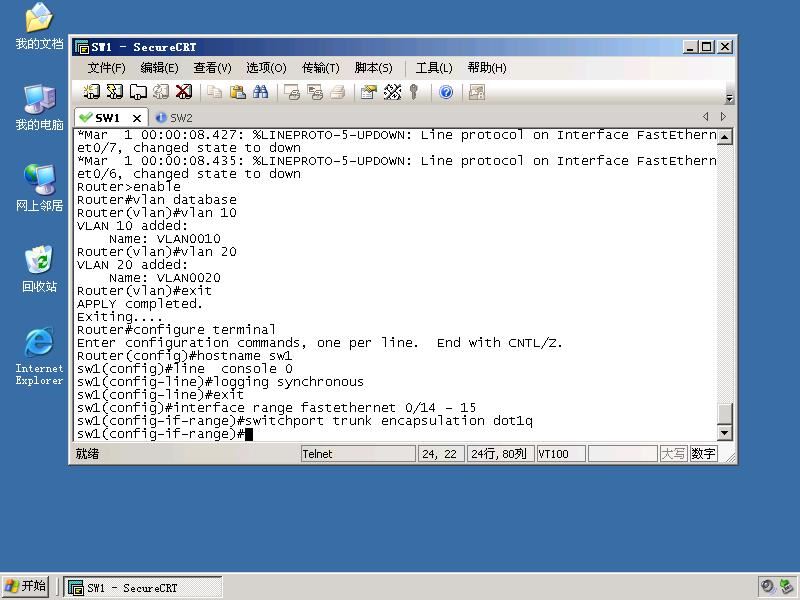Open the 选项(O) menu

pyautogui.click(x=266, y=68)
